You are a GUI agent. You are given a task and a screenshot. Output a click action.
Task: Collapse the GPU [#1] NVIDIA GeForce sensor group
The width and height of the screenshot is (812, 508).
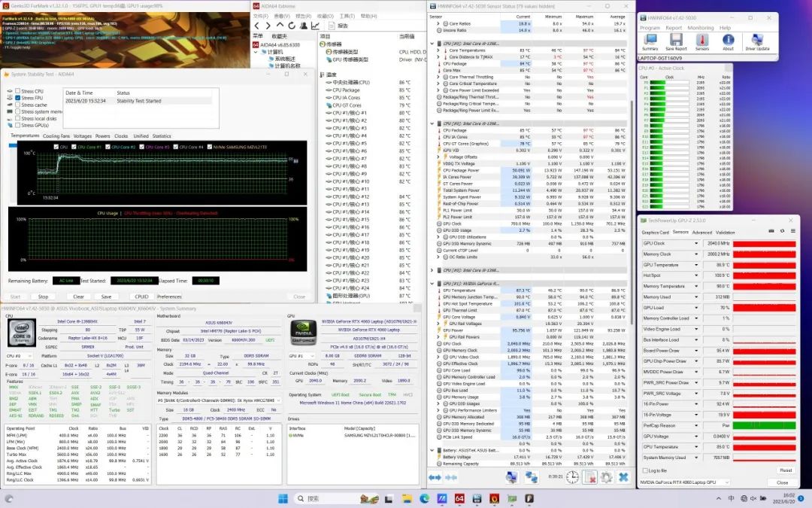pyautogui.click(x=432, y=283)
